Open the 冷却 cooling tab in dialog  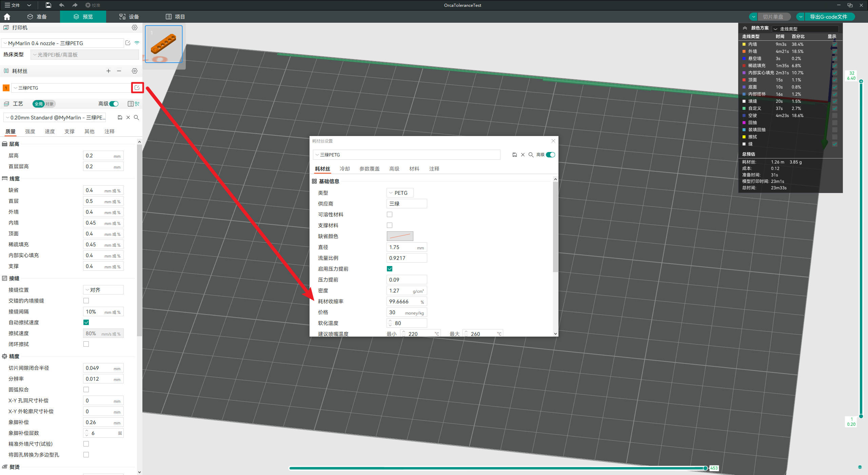tap(345, 169)
